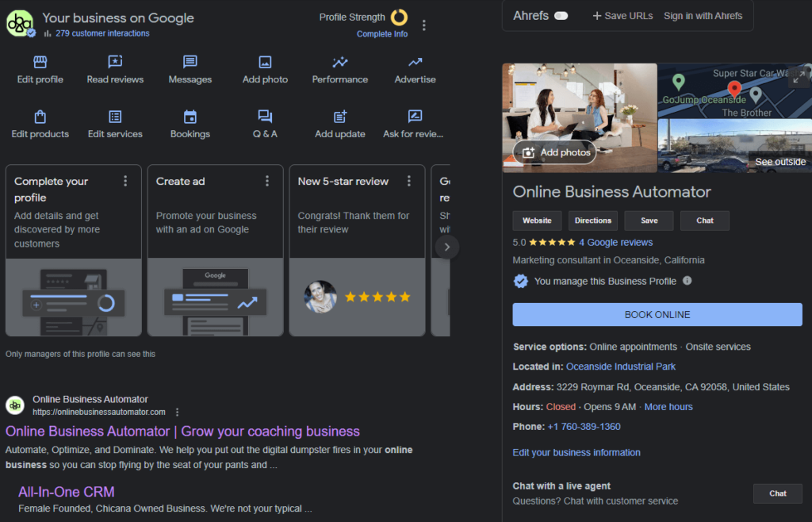Click the BOOK ONLINE button
The height and width of the screenshot is (522, 812).
657,315
